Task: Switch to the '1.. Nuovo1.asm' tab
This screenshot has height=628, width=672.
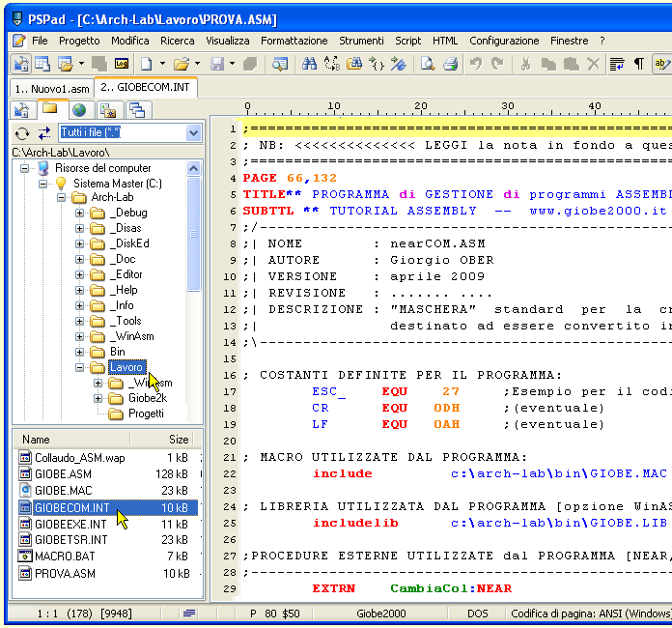Action: 52,89
